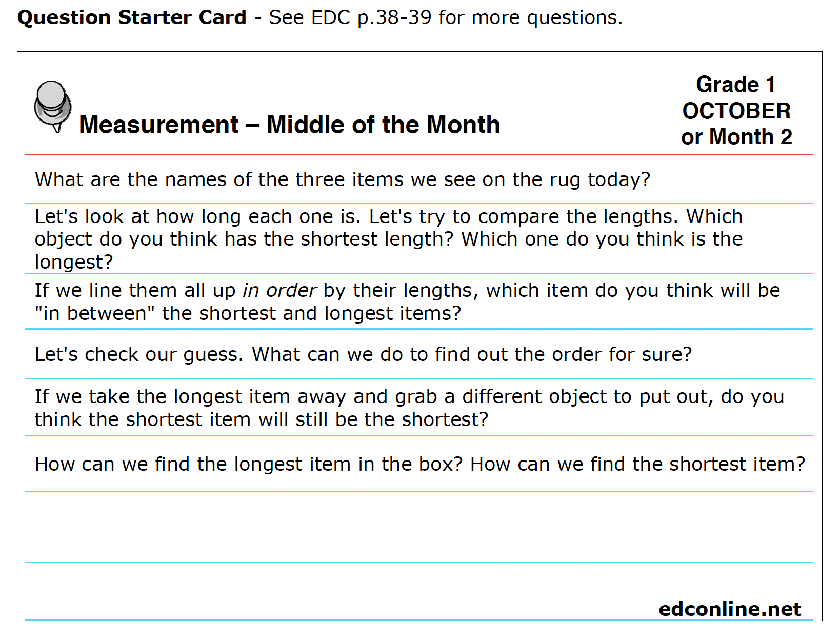Click the Question Starter Card title
840x642 pixels.
coord(132,17)
